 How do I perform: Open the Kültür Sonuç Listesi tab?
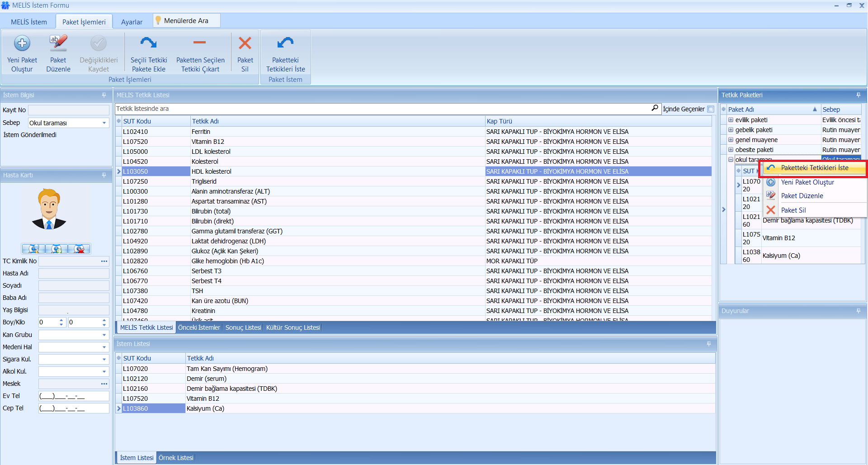pos(293,327)
